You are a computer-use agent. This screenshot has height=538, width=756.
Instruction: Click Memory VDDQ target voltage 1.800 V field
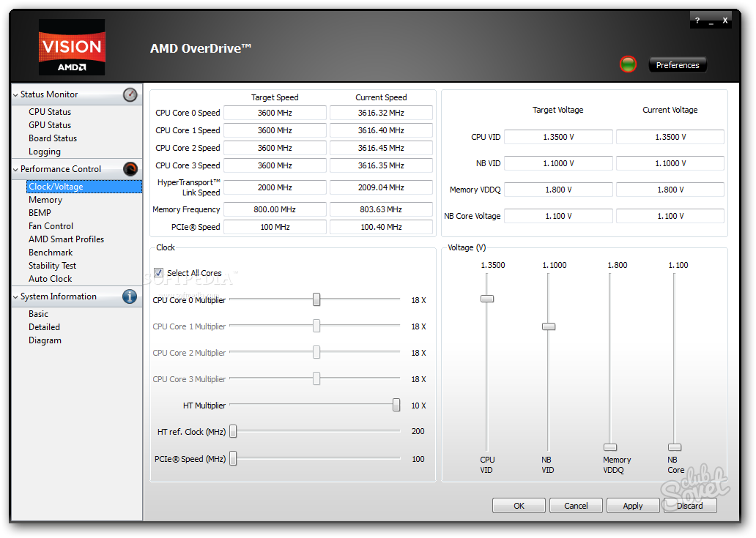[x=558, y=190]
